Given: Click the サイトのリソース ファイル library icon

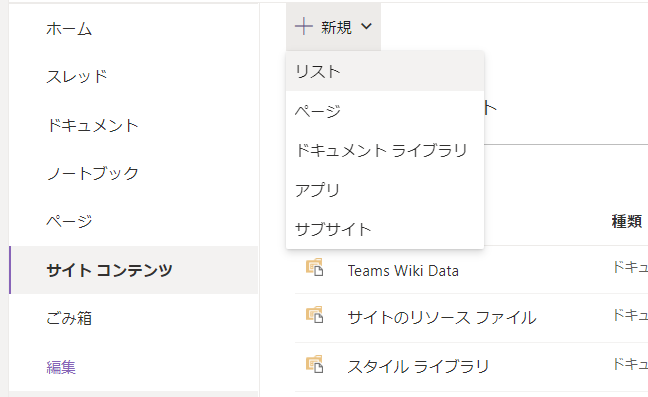Looking at the screenshot, I should [314, 315].
